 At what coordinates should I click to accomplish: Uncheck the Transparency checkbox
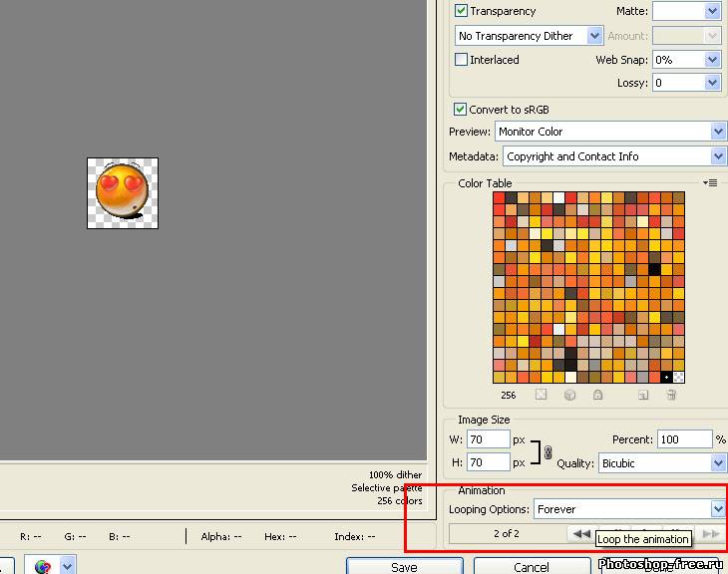(461, 11)
